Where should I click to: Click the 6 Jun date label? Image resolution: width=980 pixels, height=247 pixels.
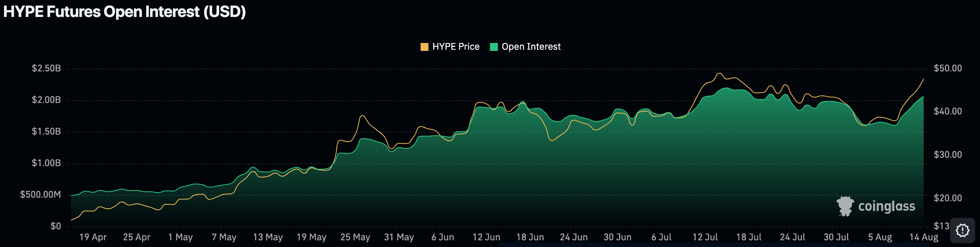click(443, 237)
